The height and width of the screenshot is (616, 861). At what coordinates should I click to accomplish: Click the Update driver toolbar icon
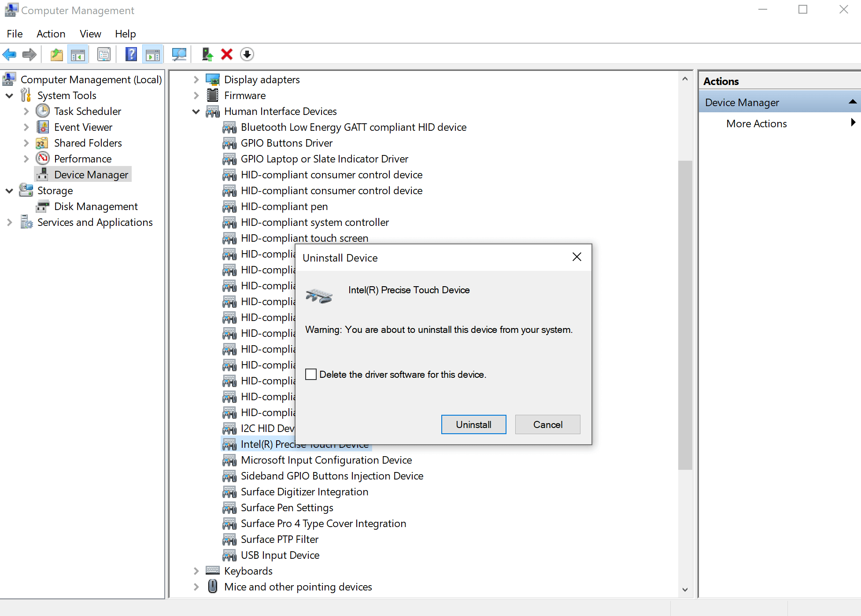(207, 55)
